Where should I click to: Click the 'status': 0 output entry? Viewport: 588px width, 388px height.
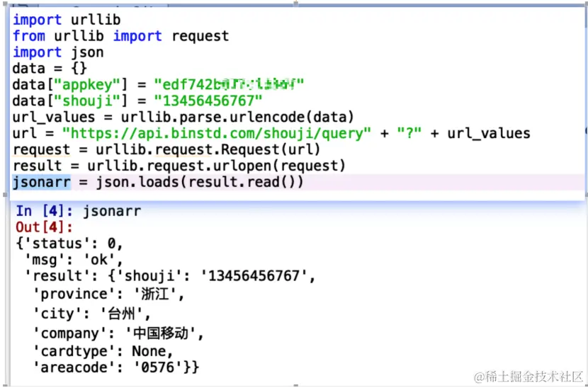tap(69, 244)
